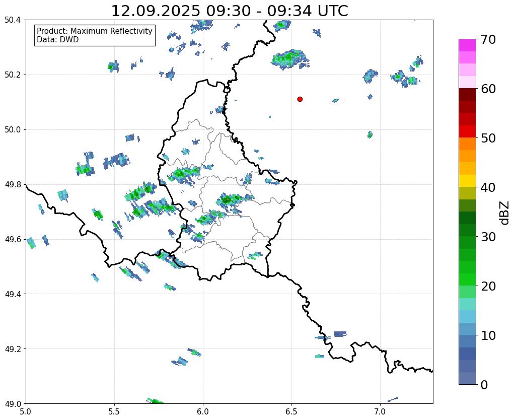This screenshot has height=420, width=515.
Task: Click the dark green swatch at 30 dBZ
Action: (x=467, y=230)
